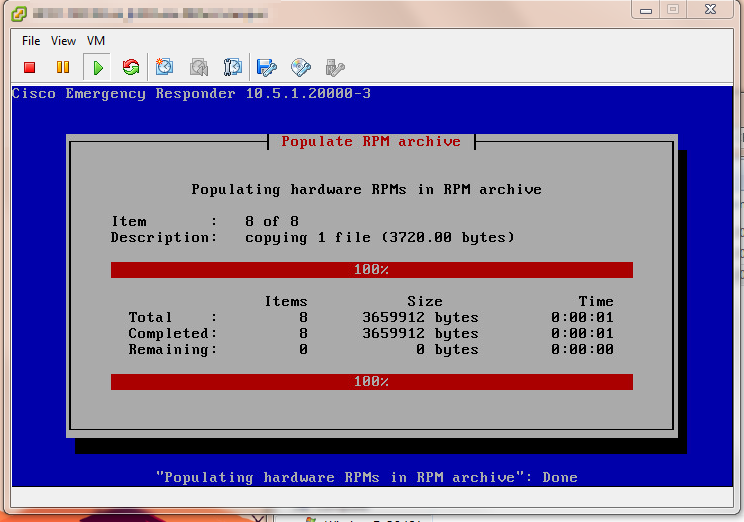
Task: Click the Completed size '3659912 bytes' value
Action: (x=420, y=334)
